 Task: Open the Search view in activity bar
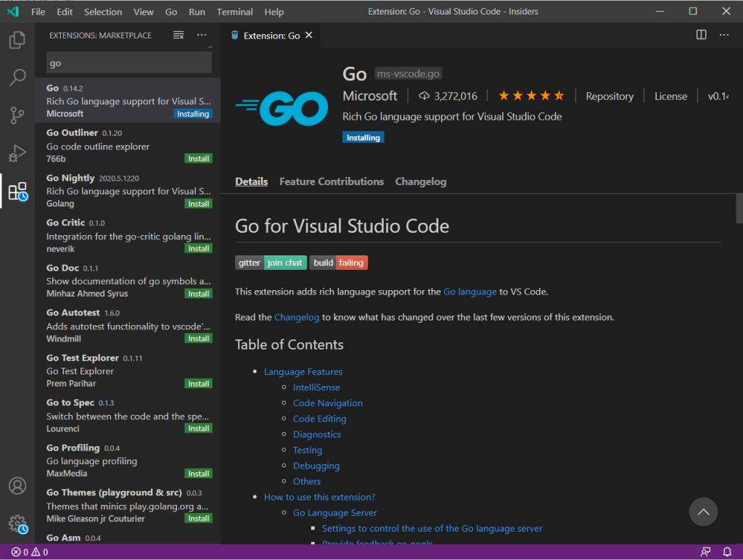point(17,78)
